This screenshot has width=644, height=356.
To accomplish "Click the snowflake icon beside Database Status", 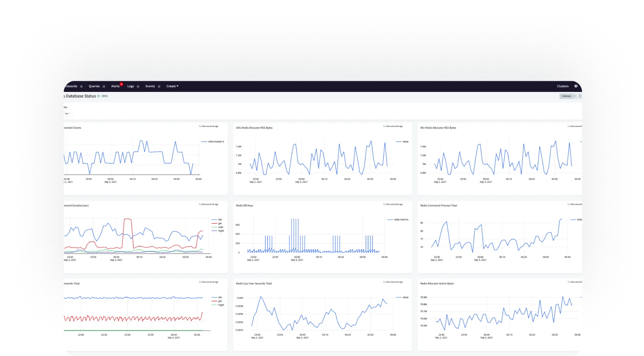I will point(99,96).
